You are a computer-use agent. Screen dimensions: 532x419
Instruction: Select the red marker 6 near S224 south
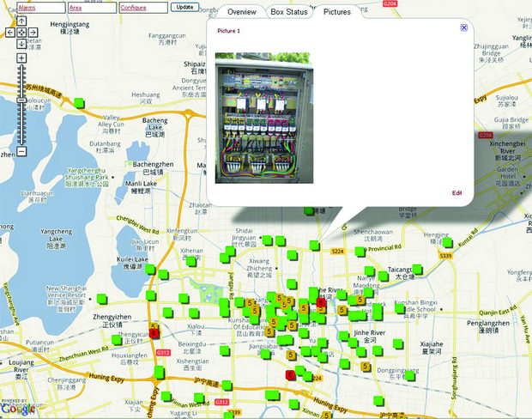click(290, 375)
